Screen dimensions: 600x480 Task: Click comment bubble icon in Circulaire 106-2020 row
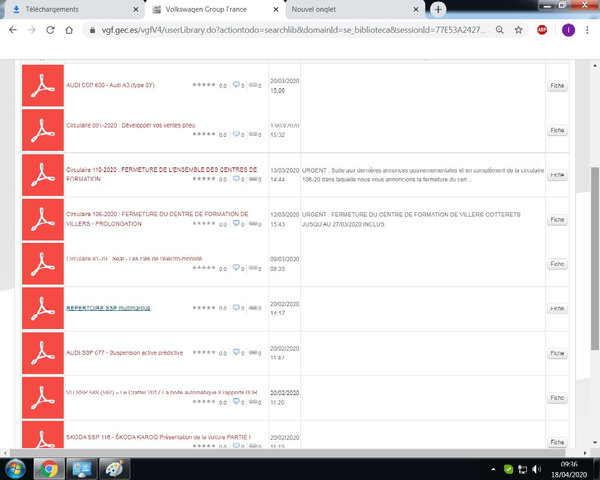coord(236,223)
